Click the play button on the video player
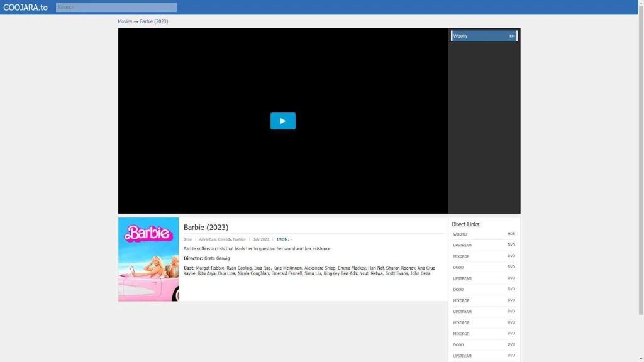644x362 pixels. click(283, 121)
